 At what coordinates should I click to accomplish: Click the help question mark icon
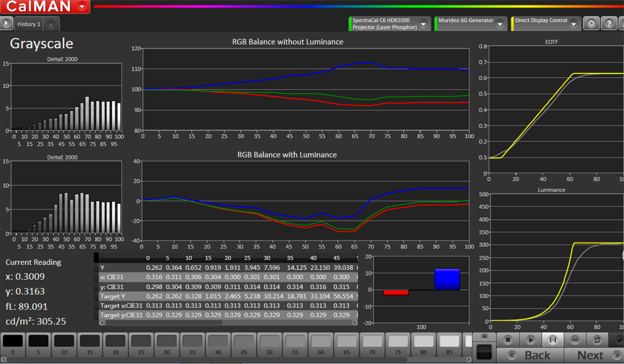tap(609, 24)
